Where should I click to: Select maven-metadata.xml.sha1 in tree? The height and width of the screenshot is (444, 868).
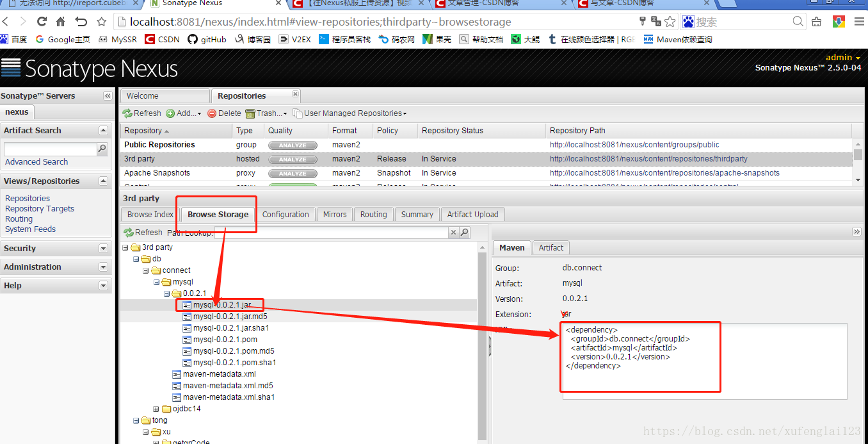click(x=229, y=397)
